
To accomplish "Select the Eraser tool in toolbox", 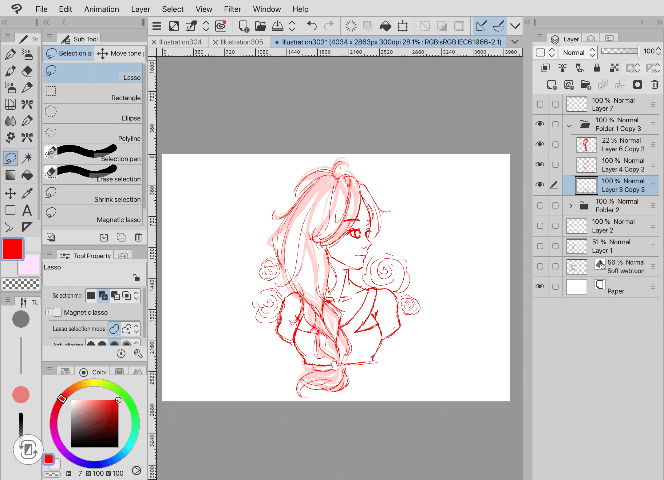I will pos(27,71).
